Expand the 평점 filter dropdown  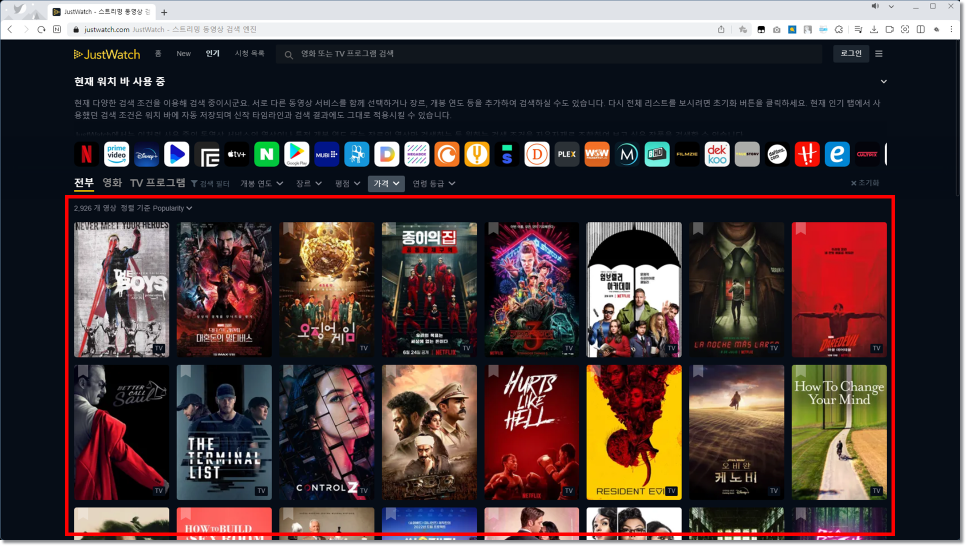click(347, 184)
